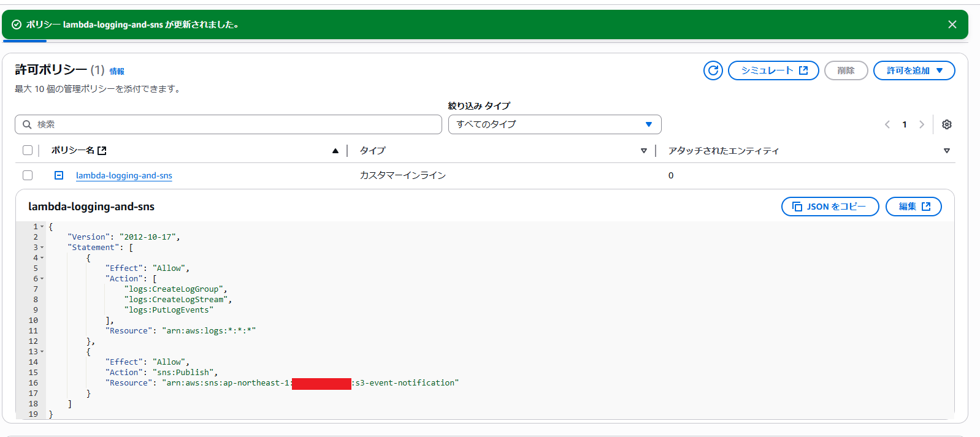Fold the Statement array at line 3
980x437 pixels.
point(42,248)
